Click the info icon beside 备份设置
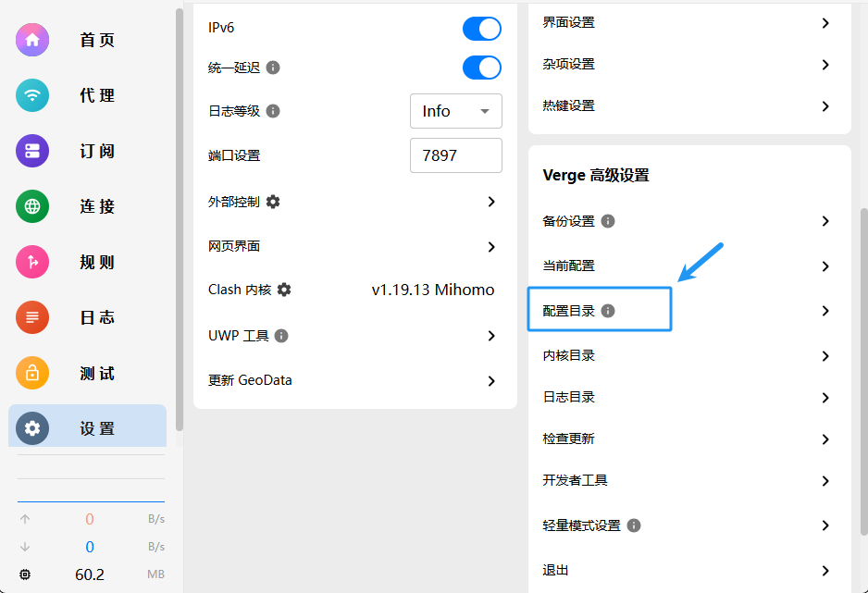Screen dimensions: 868x593 click(608, 221)
